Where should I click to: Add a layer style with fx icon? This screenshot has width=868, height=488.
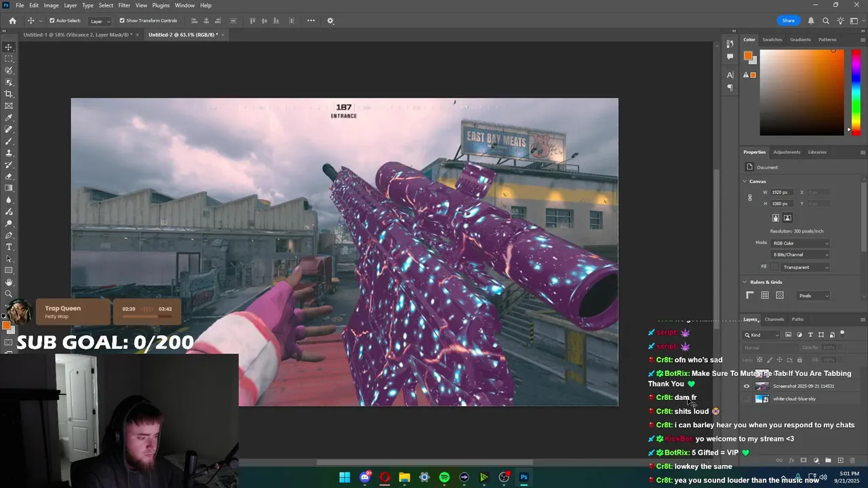[x=791, y=460]
